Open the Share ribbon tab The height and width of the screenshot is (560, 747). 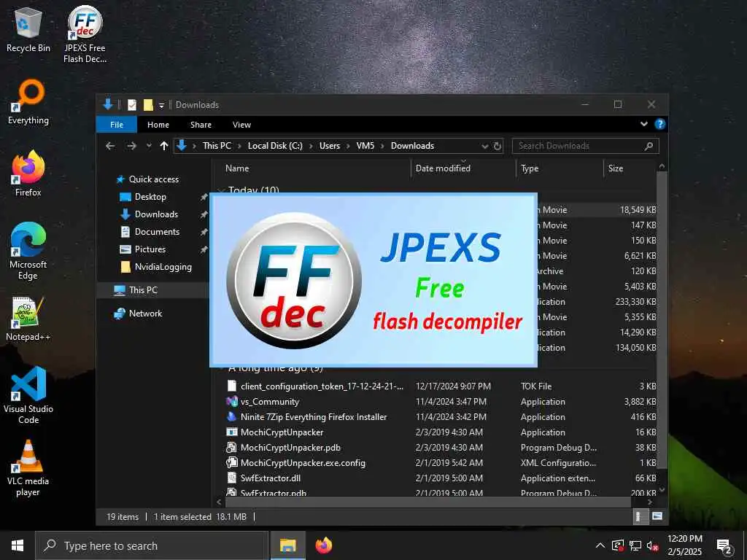click(x=201, y=125)
